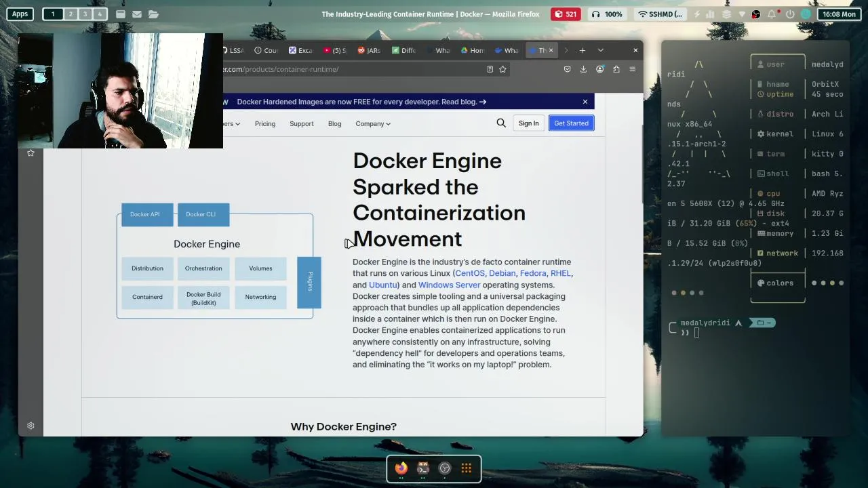Switch to the JARs tab
Viewport: 868px width, 488px height.
[369, 50]
